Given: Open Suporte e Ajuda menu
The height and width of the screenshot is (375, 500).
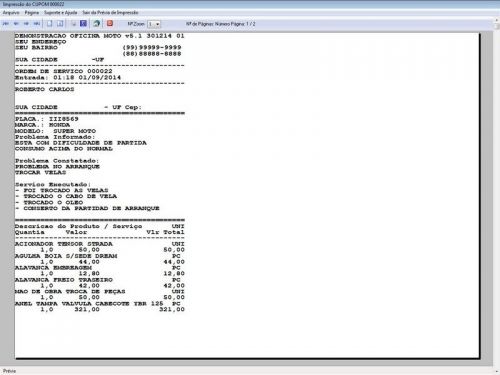Looking at the screenshot, I should pyautogui.click(x=61, y=13).
